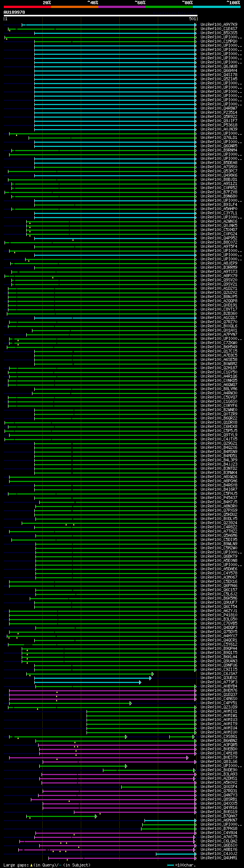Click the green ~80% legend segment
Image resolution: width=244 pixels, height=868 pixels.
169,7
